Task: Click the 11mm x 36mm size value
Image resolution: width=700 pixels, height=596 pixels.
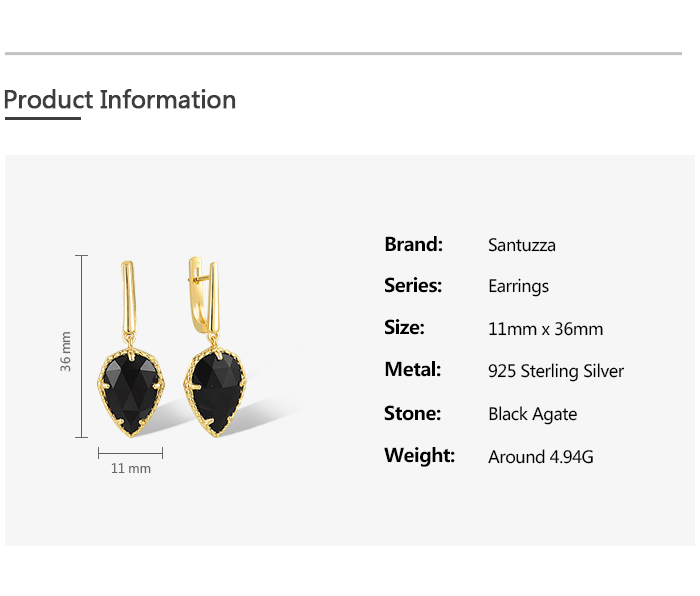Action: (x=545, y=329)
